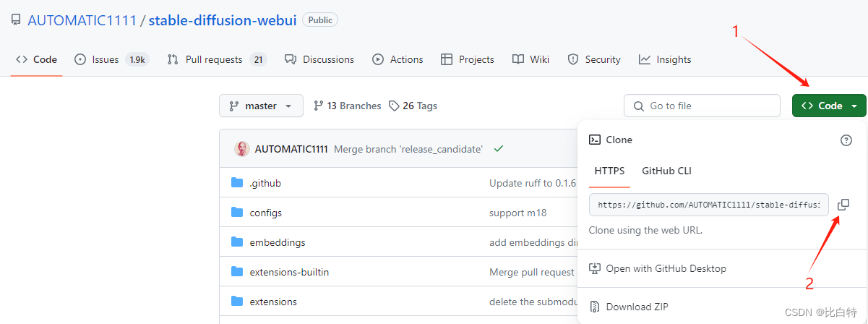Click the folder icon next to .github
Viewport: 868px width, 324px height.
[x=237, y=183]
